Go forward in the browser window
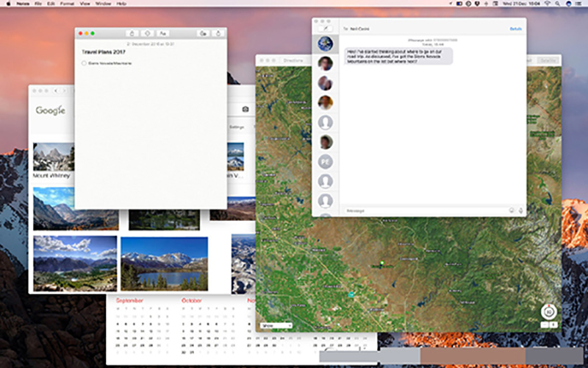 point(65,91)
